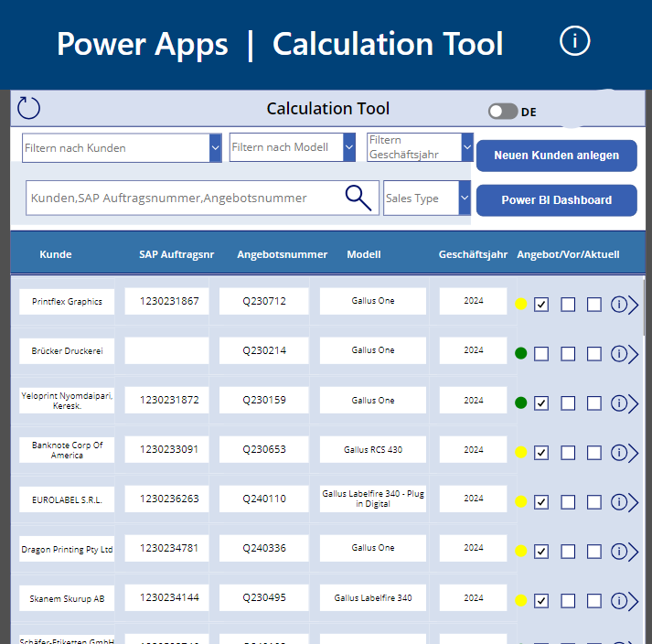The image size is (652, 644).
Task: Select model Gallus Labelfire 340 - Plug in Digital
Action: (x=372, y=499)
